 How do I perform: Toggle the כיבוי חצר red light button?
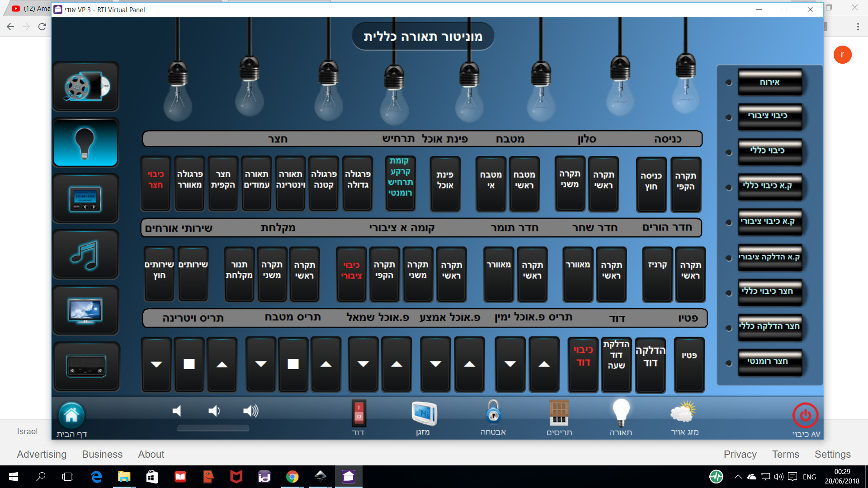pyautogui.click(x=156, y=183)
